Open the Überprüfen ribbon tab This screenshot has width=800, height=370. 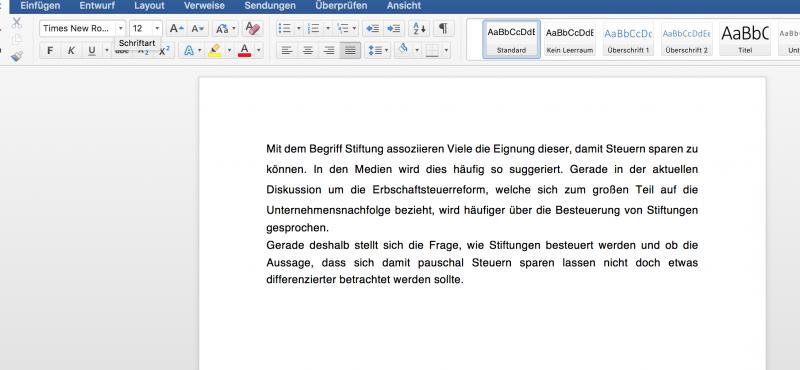pyautogui.click(x=341, y=6)
